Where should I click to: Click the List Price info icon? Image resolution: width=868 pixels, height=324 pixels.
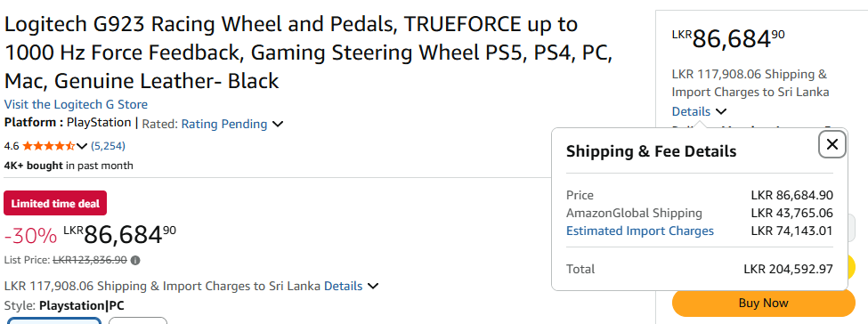[x=135, y=260]
